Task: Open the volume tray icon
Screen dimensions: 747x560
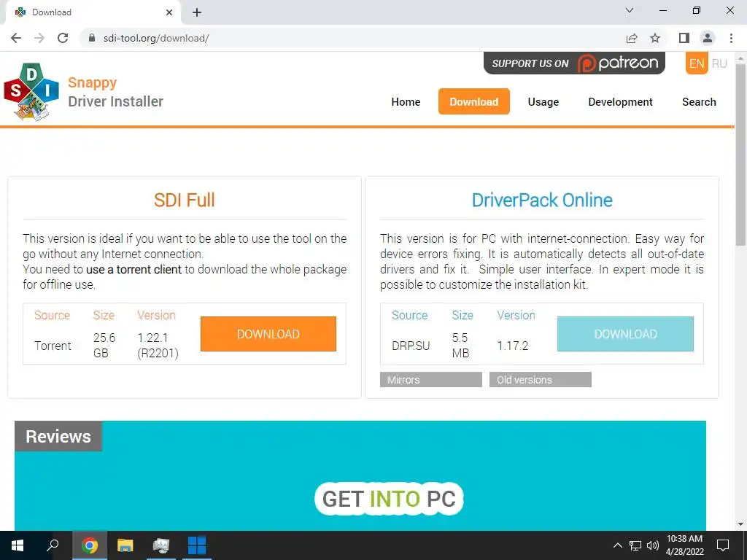Action: (653, 545)
